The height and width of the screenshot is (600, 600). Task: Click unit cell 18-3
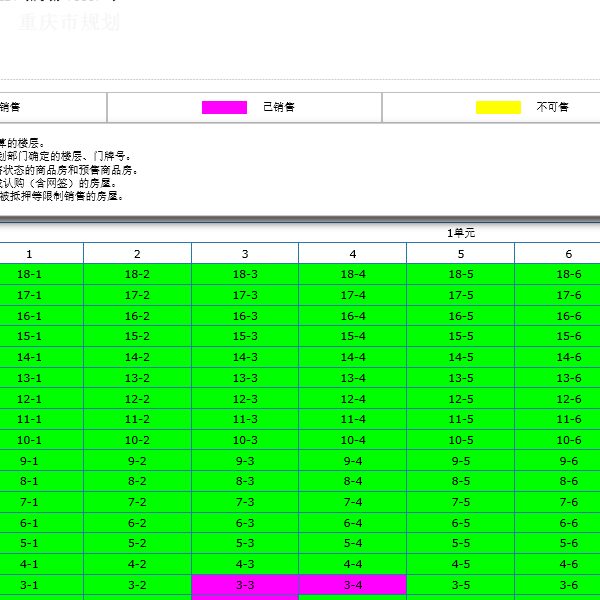(x=245, y=274)
